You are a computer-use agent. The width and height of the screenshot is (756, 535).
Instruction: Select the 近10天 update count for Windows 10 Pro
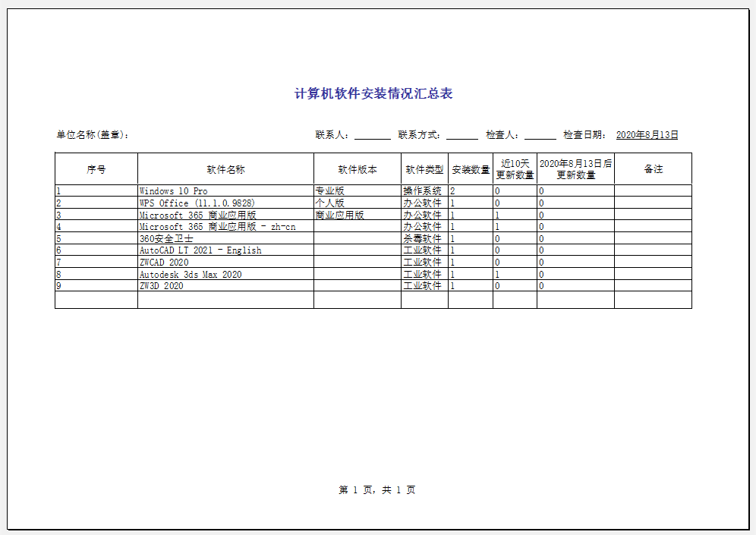[497, 191]
